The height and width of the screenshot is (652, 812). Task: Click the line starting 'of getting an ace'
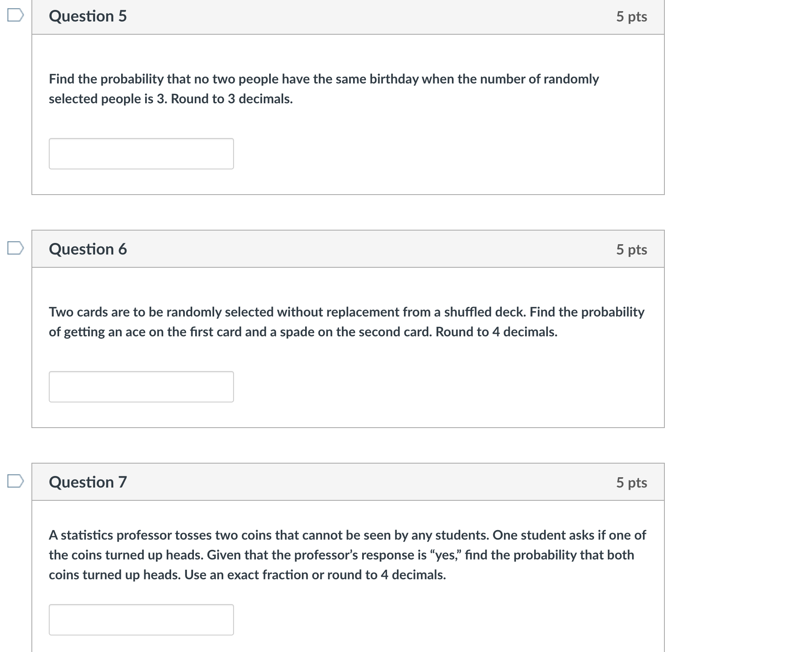click(303, 332)
